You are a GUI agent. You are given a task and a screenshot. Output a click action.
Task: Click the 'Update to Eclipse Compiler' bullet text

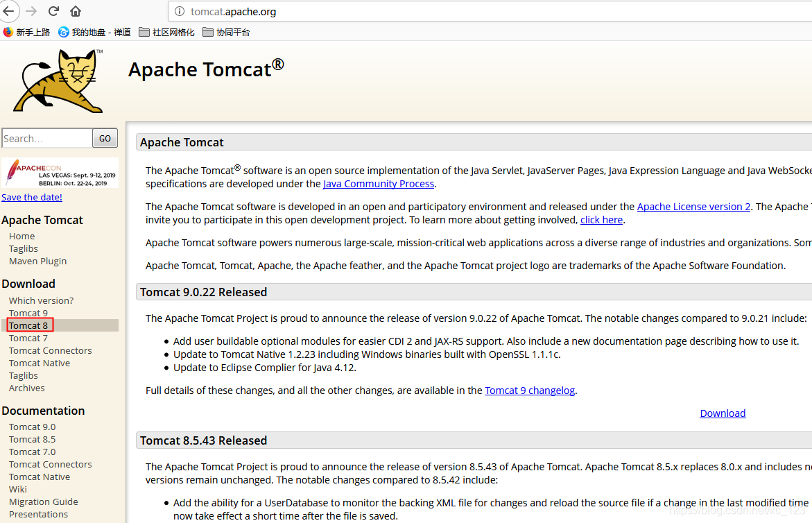tap(265, 368)
